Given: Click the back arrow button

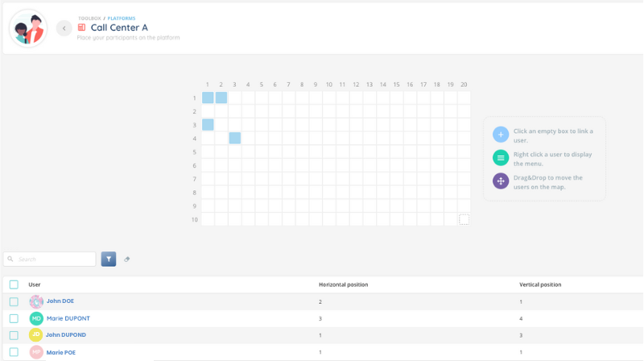Looking at the screenshot, I should coord(64,28).
